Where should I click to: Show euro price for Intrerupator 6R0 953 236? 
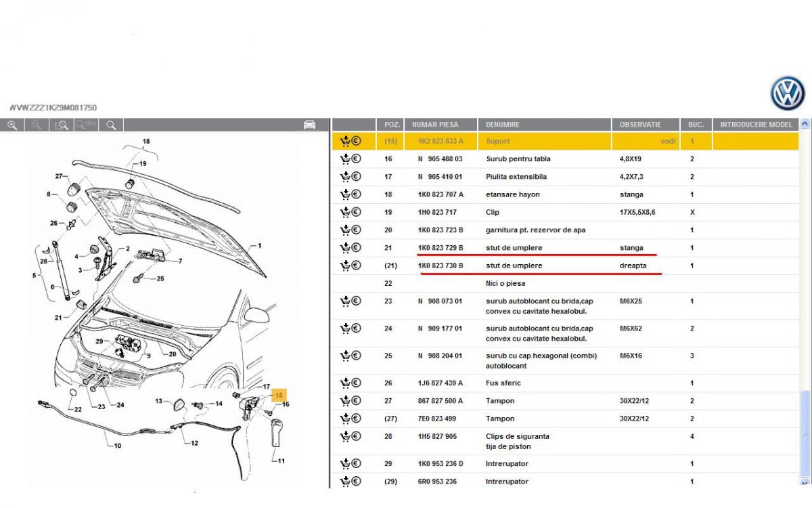(x=356, y=481)
